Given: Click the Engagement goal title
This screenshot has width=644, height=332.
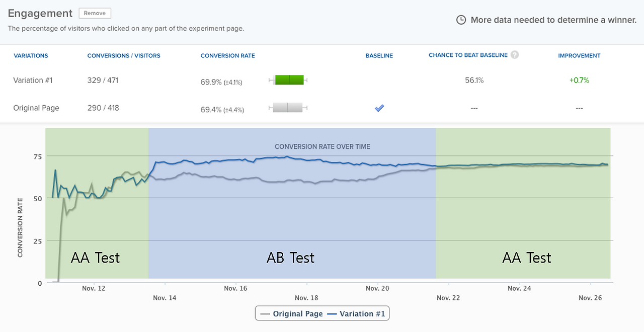Looking at the screenshot, I should (40, 14).
